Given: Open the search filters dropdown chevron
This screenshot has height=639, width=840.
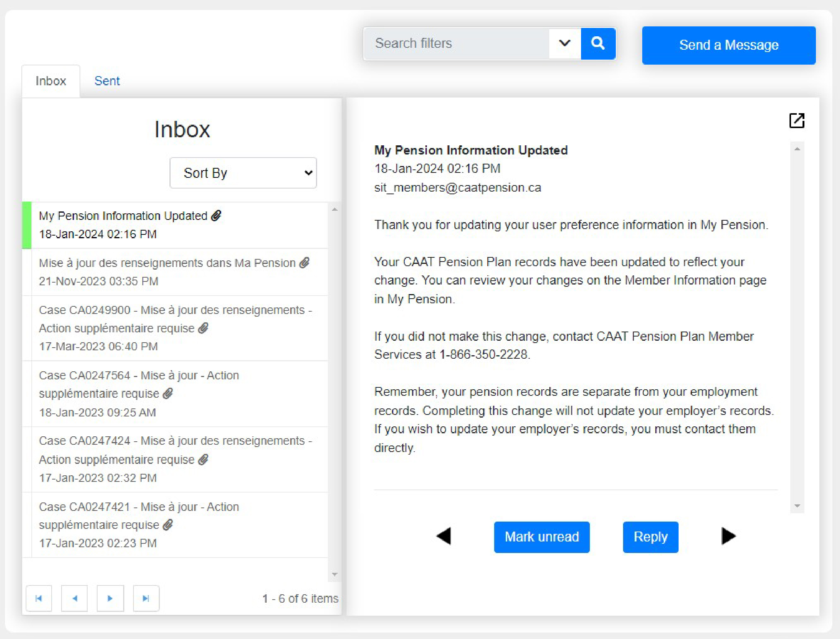Looking at the screenshot, I should 565,44.
